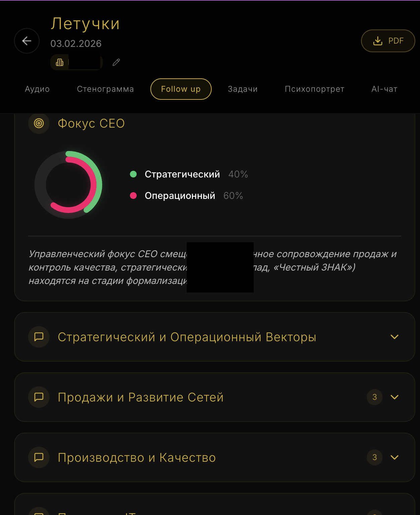The image size is (420, 515).
Task: Click the back arrow icon
Action: [27, 41]
